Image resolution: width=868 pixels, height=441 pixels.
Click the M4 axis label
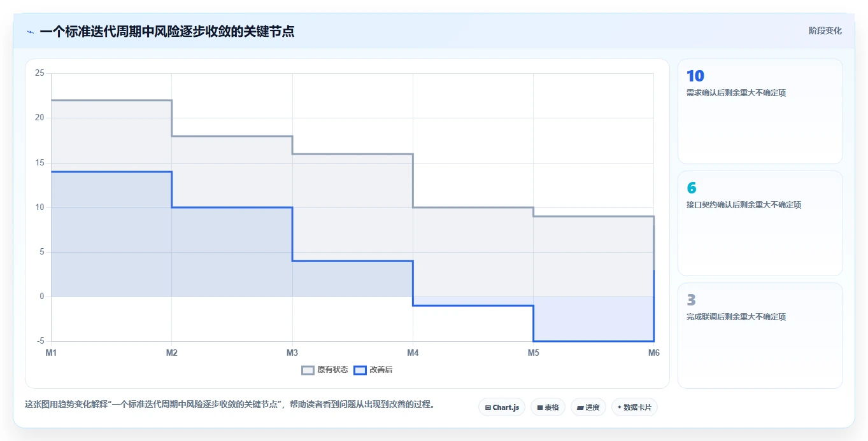[x=413, y=353]
